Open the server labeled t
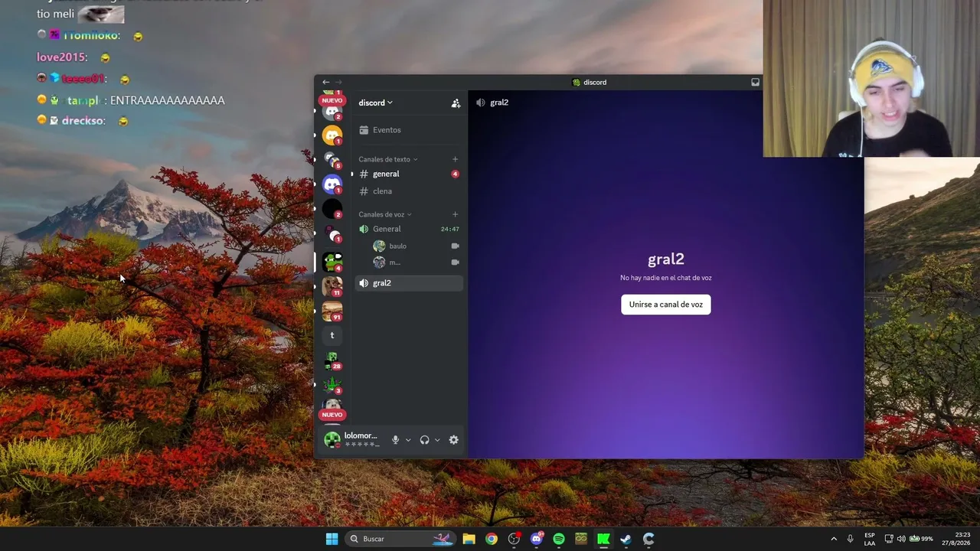Viewport: 980px width, 551px height. point(332,335)
